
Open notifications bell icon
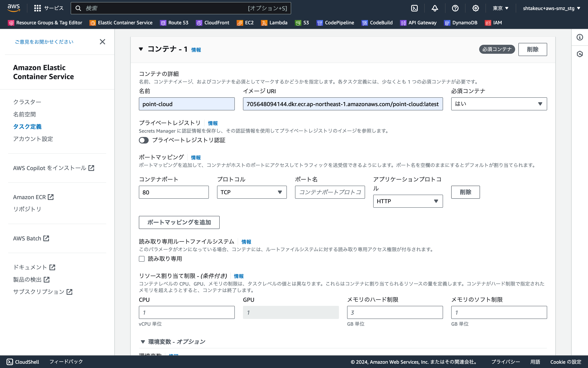click(435, 8)
